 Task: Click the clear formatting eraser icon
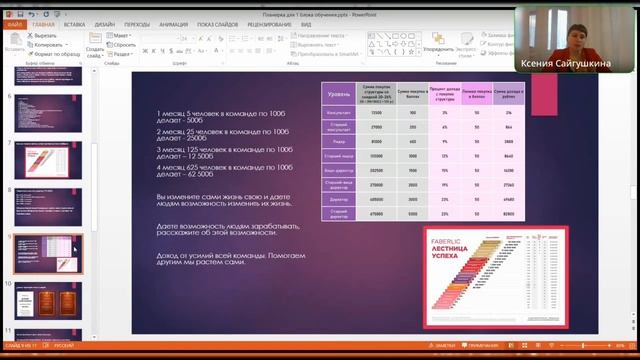[x=221, y=39]
